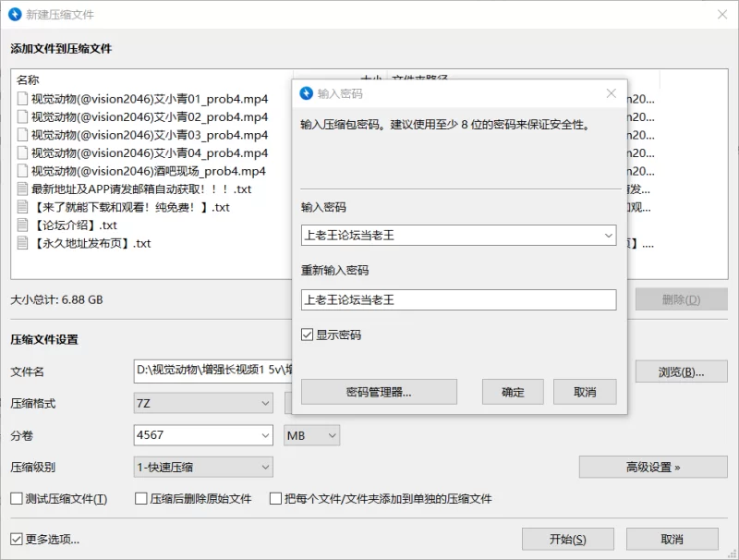This screenshot has width=739, height=560.
Task: Open the MB unit dropdown
Action: pos(311,435)
